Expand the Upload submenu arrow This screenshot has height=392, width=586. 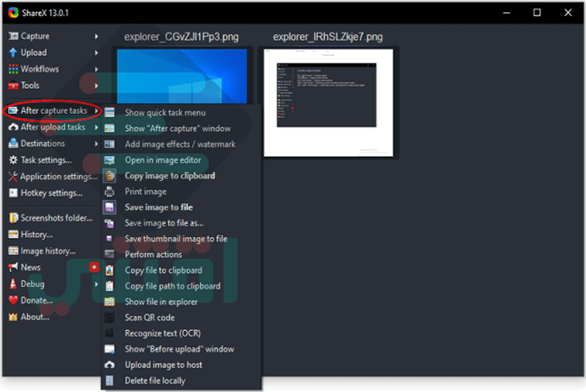96,53
